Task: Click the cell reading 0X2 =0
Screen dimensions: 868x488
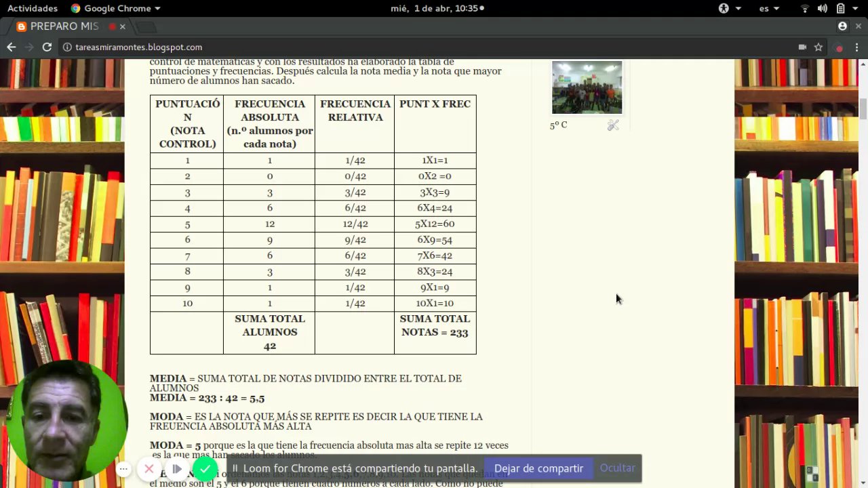Action: tap(435, 176)
